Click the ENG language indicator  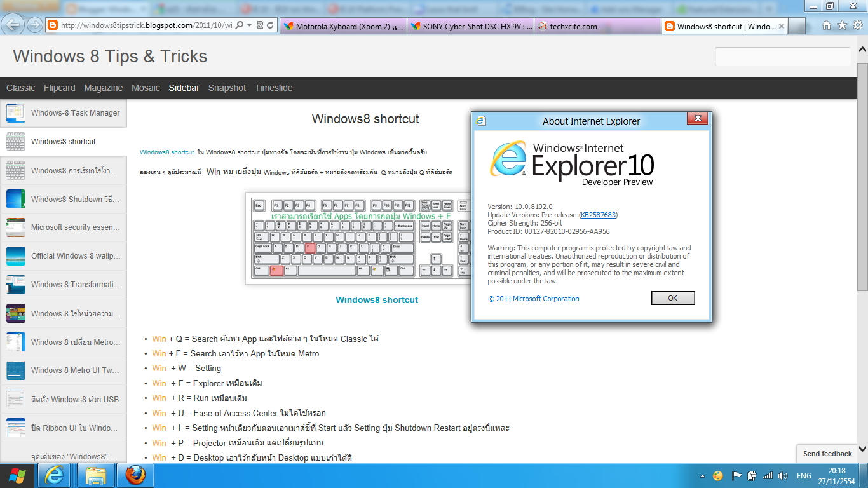click(x=804, y=475)
